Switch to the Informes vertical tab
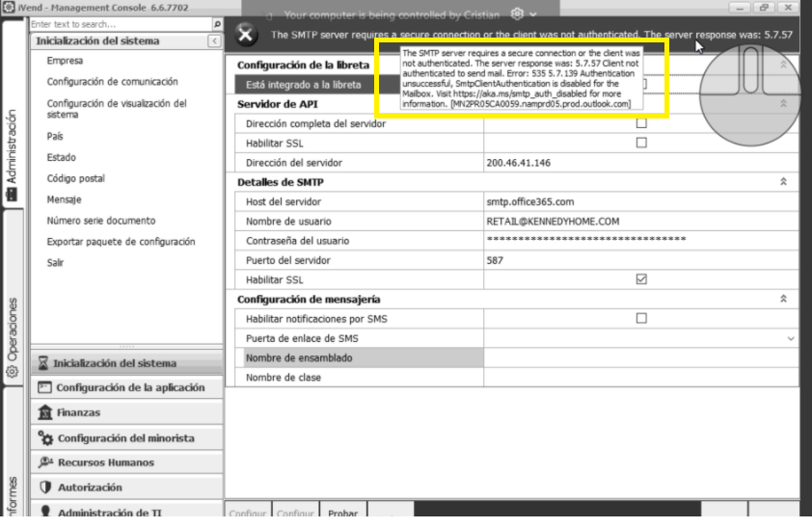Screen dimensions: 812x528 [x=12, y=453]
